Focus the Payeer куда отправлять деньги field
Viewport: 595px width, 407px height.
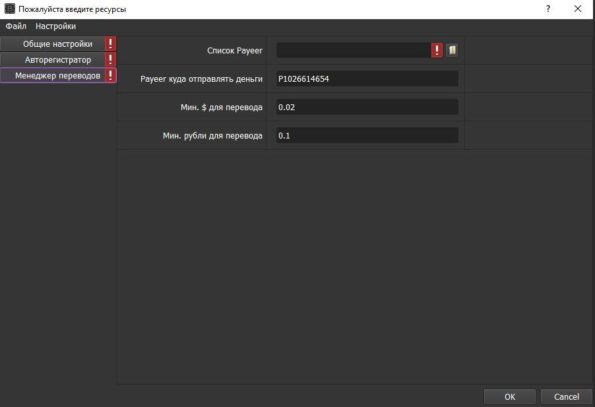(x=367, y=79)
